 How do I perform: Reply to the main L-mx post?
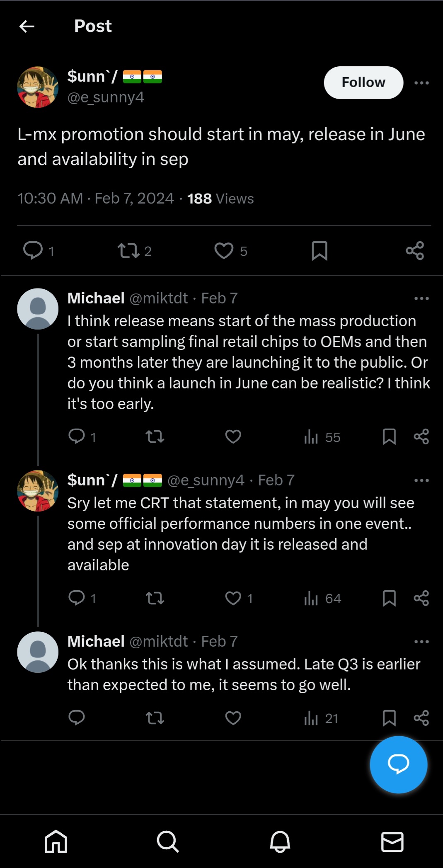(33, 250)
